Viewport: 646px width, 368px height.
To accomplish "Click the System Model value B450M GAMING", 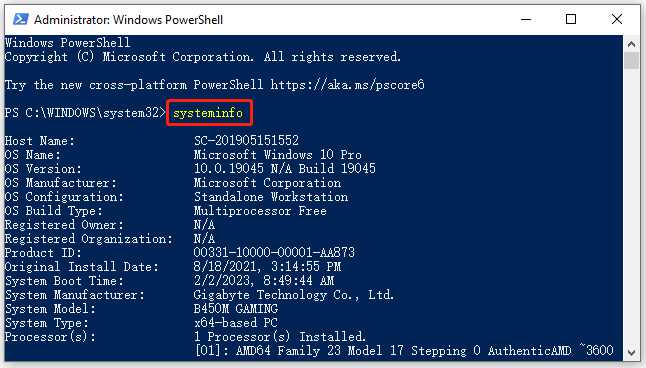I will tap(236, 309).
